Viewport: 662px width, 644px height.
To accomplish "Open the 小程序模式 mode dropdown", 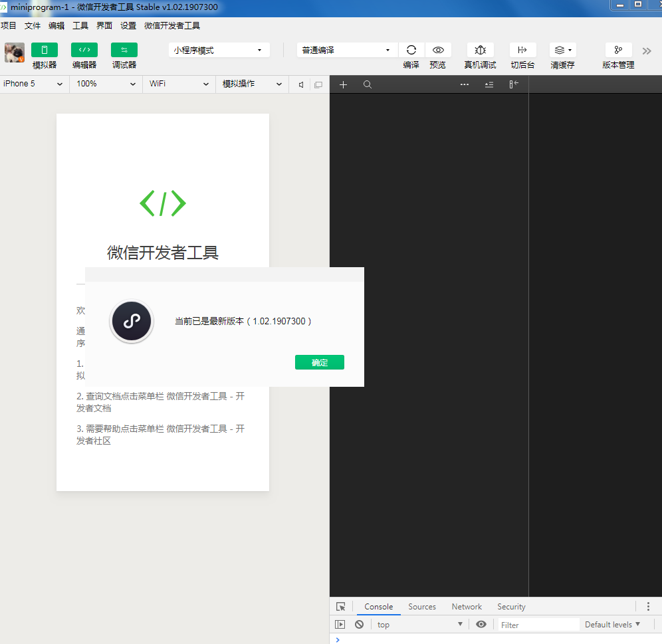I will pos(219,51).
